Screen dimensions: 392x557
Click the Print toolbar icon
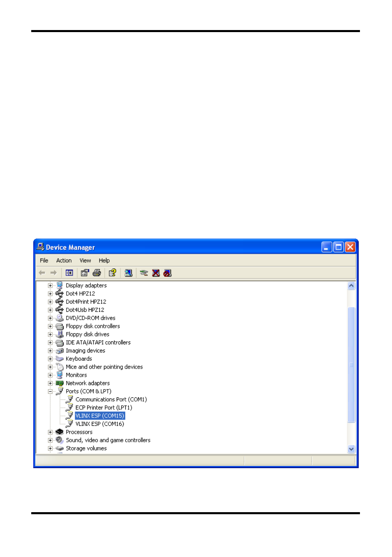tap(97, 273)
